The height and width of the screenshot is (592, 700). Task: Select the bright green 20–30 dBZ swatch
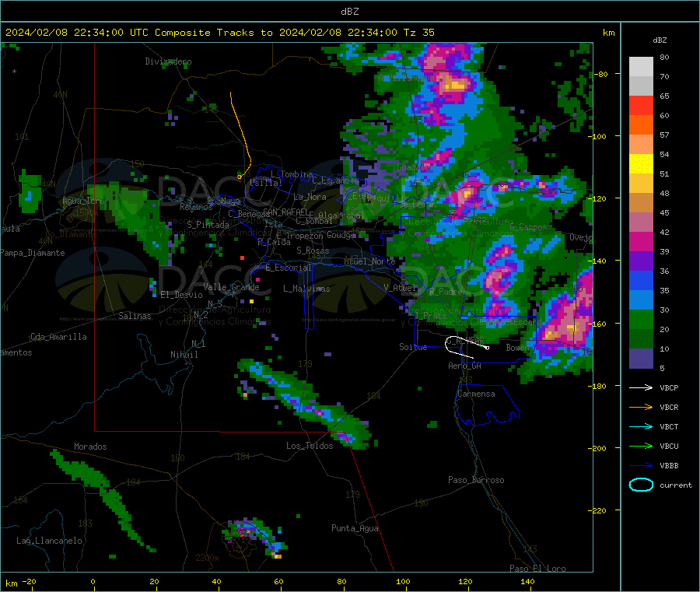(x=641, y=319)
